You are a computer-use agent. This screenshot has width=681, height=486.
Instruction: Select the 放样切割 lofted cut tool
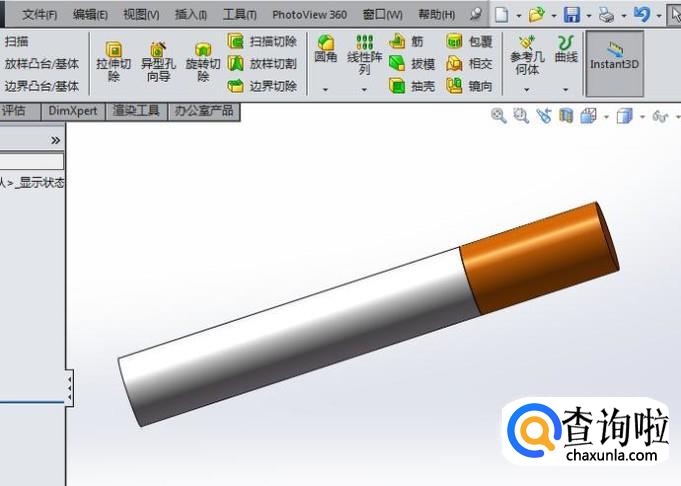(x=262, y=64)
